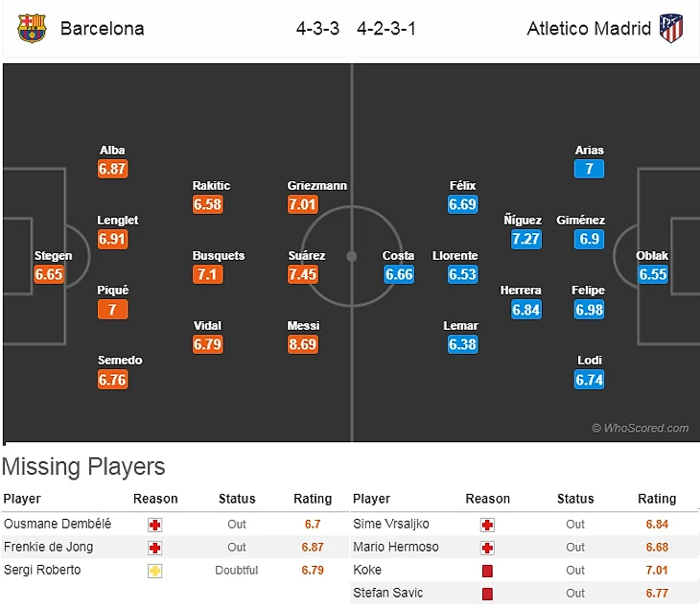Click Koke's red card suspension icon
The height and width of the screenshot is (608, 700).
point(487,571)
